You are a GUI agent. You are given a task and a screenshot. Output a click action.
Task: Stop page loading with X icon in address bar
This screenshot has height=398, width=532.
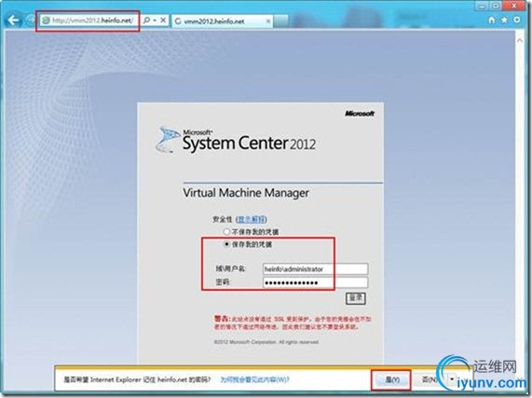163,21
